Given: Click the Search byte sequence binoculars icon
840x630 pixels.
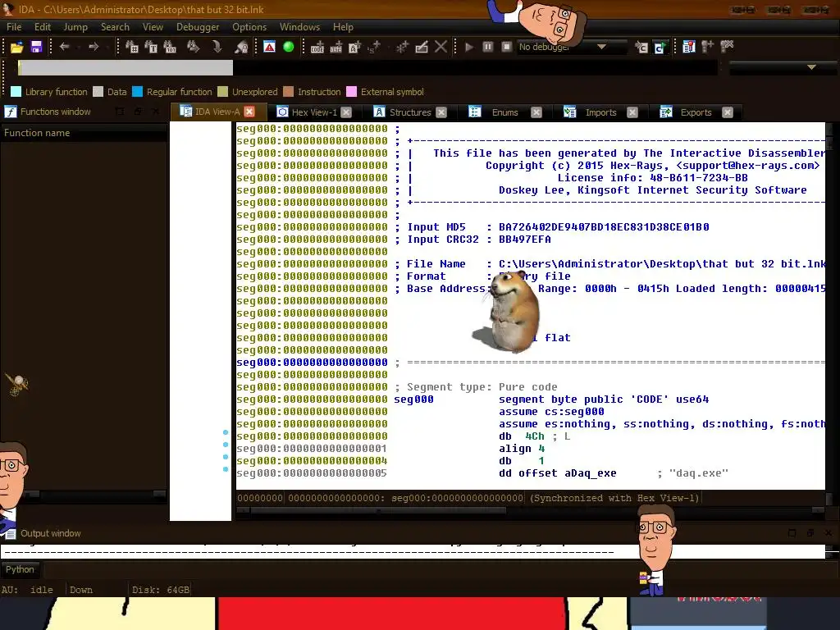Looking at the screenshot, I should pos(170,47).
